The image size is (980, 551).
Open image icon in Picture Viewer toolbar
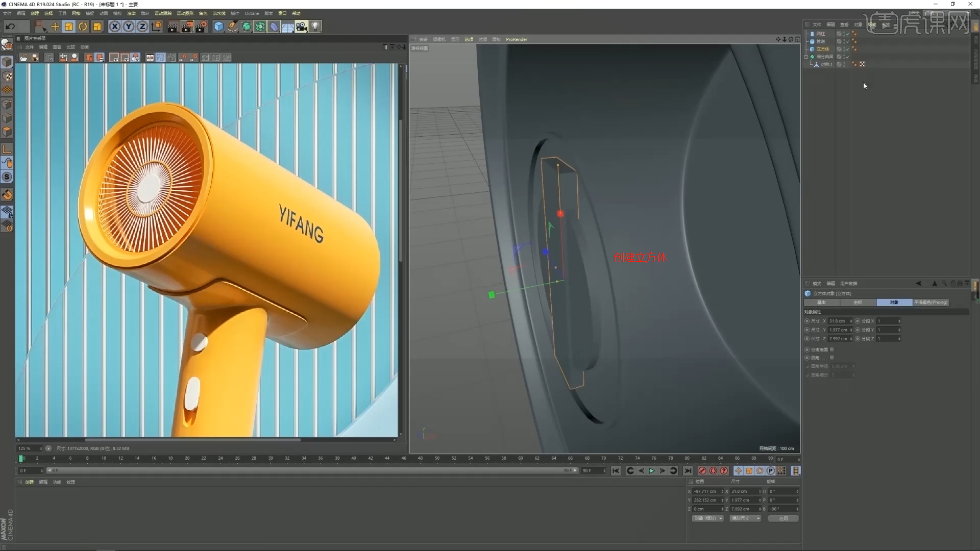click(x=23, y=58)
